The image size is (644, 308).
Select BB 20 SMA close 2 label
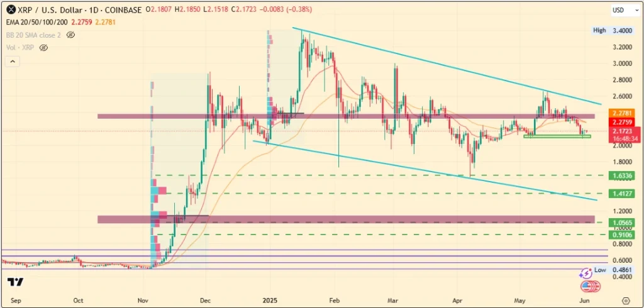[x=33, y=35]
